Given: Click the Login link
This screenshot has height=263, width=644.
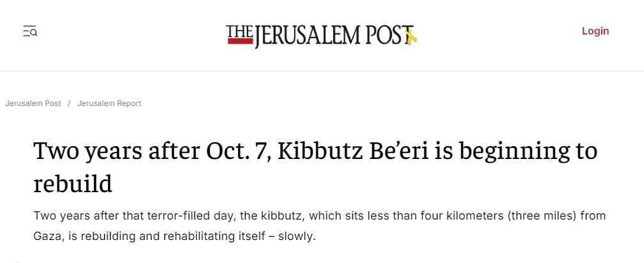Looking at the screenshot, I should coord(595,31).
